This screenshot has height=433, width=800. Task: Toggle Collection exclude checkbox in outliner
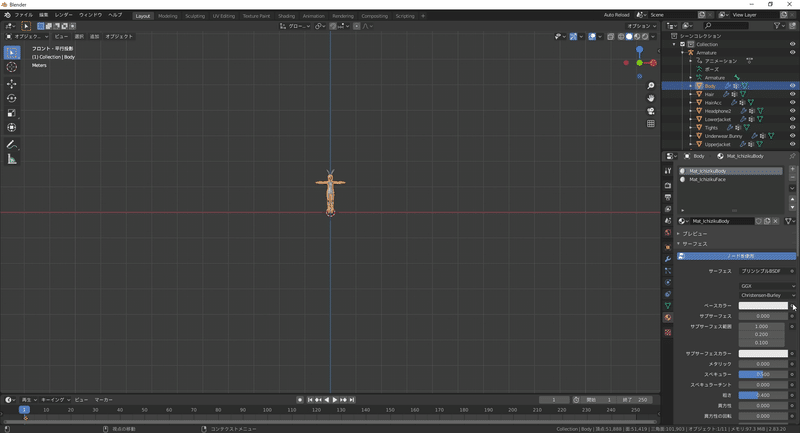pyautogui.click(x=683, y=44)
